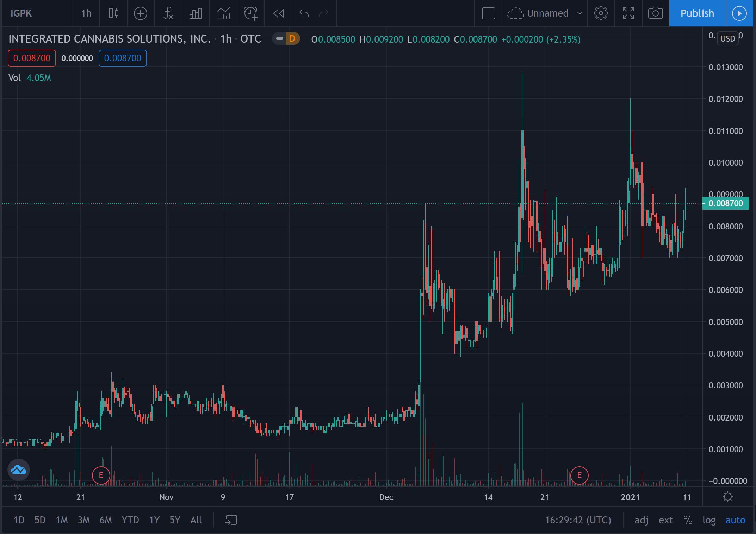Select the 1M date range
Screen dimensions: 756x534
(x=62, y=520)
